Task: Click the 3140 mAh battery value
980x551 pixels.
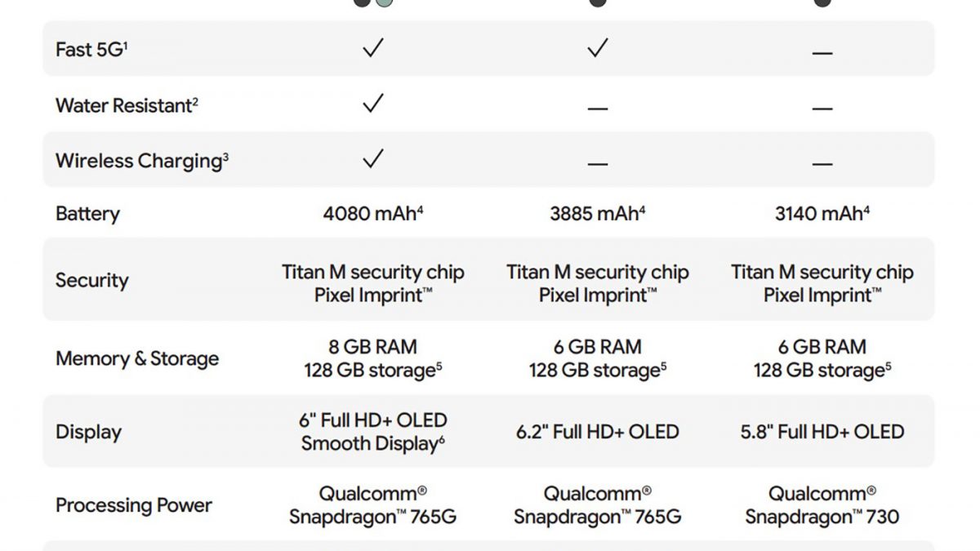Action: tap(822, 214)
